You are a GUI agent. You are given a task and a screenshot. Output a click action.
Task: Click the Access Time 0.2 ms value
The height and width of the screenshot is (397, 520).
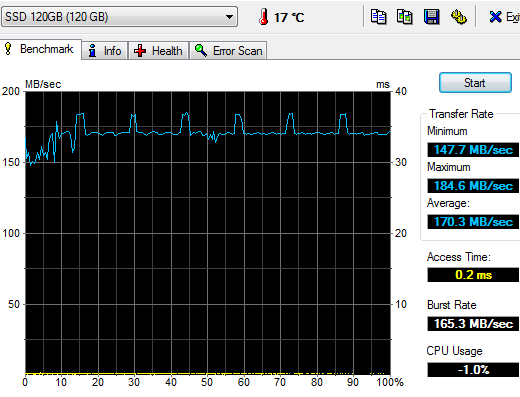[473, 275]
